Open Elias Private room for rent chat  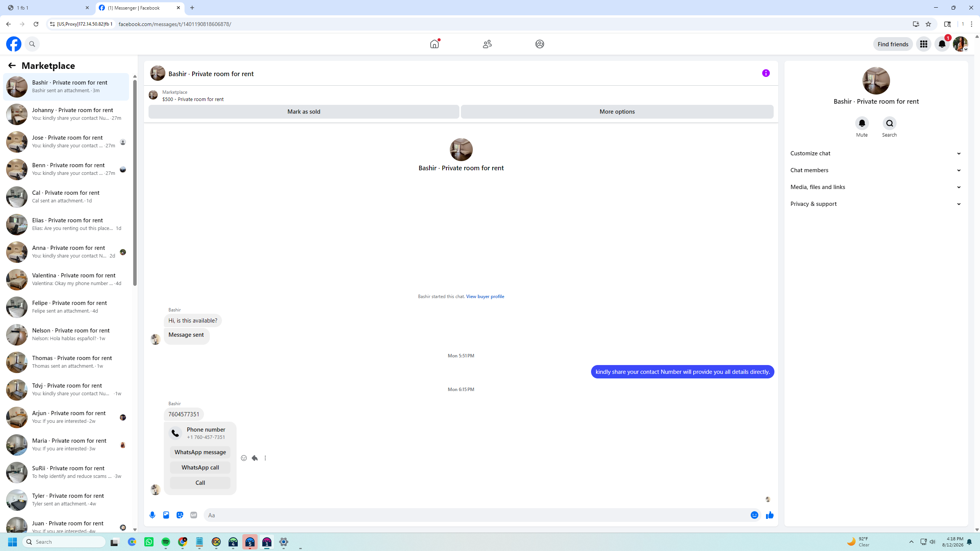(x=66, y=225)
